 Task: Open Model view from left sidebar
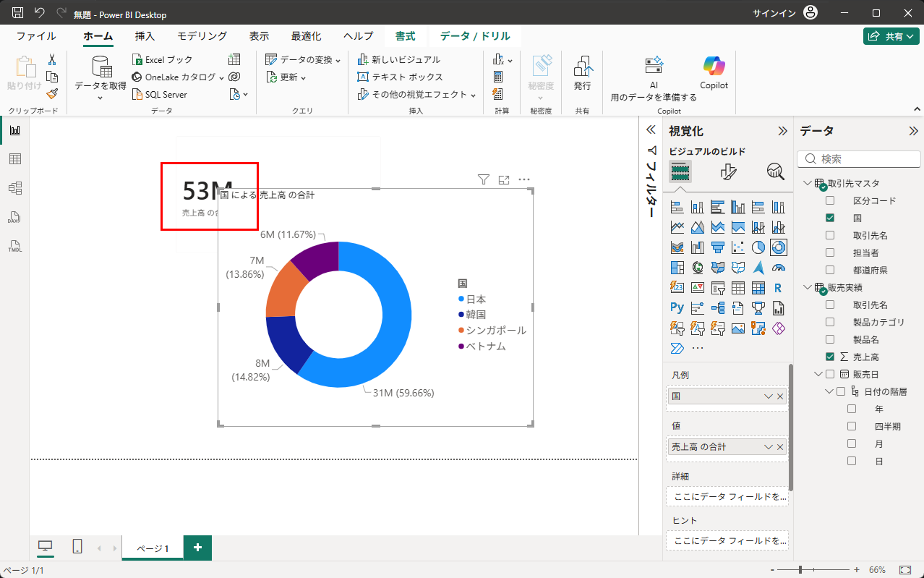point(14,188)
